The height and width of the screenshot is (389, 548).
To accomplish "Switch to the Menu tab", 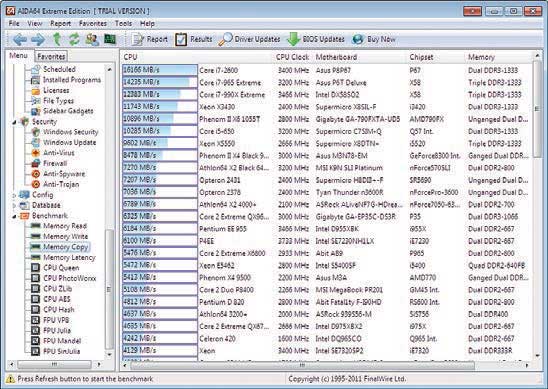I will click(x=18, y=56).
